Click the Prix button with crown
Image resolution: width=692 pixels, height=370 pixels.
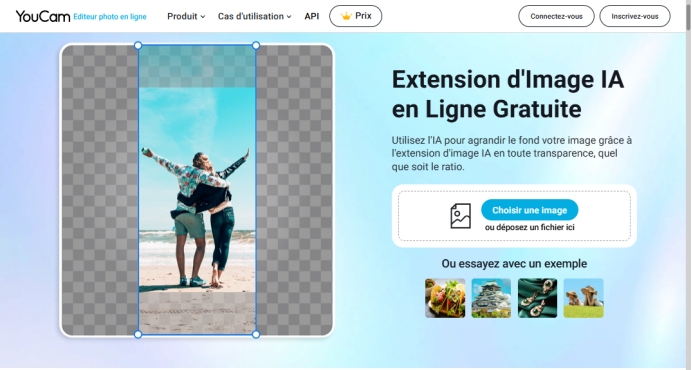tap(356, 16)
